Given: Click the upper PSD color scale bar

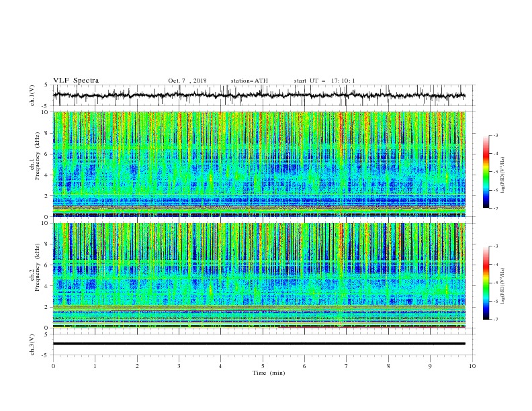Looking at the screenshot, I should coord(486,172).
